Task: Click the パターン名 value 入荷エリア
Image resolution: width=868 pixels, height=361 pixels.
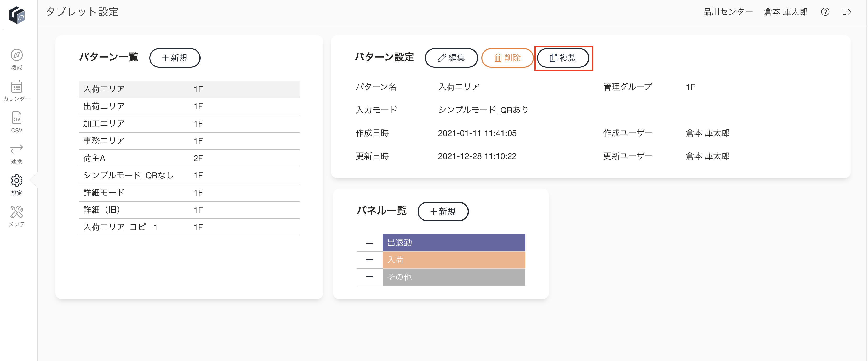Action: pos(459,87)
